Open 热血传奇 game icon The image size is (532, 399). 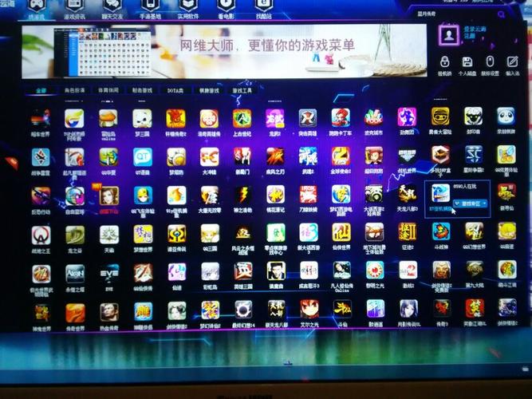point(109,312)
